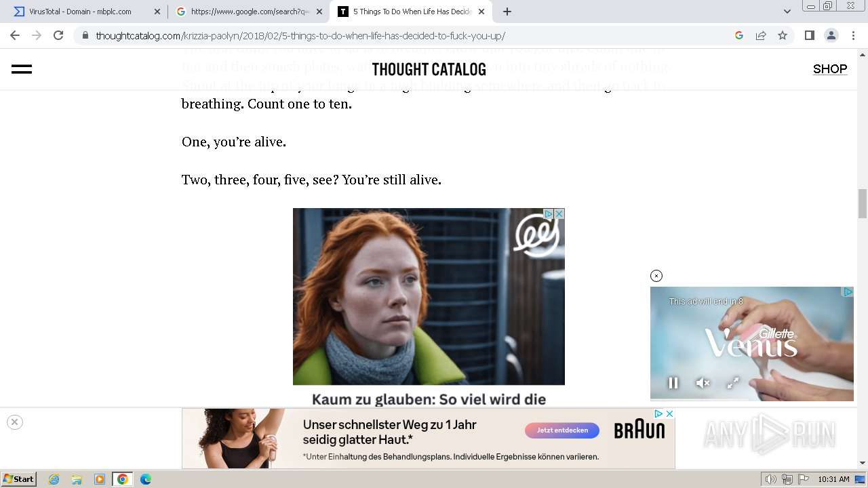Open Action Center flag icon

pos(804,479)
